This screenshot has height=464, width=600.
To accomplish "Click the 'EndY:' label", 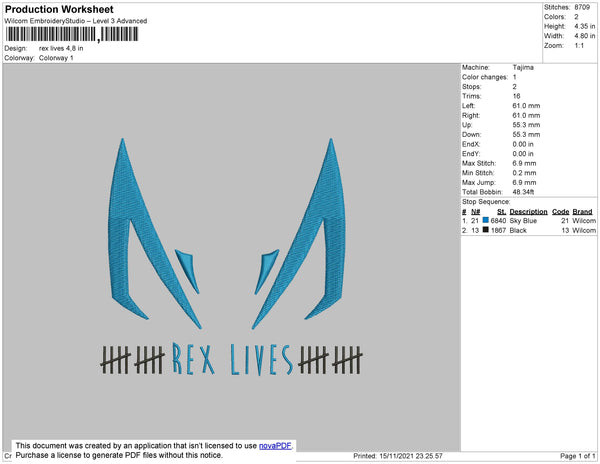I will point(471,153).
